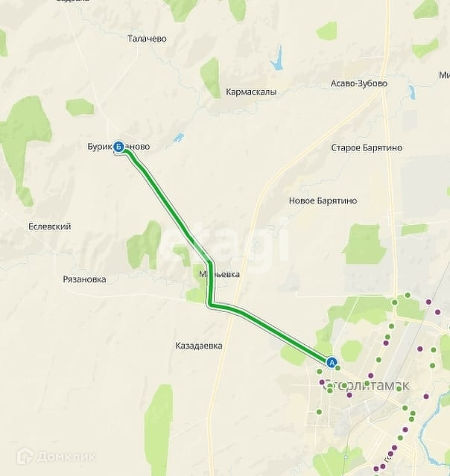The image size is (450, 476).
Task: Click the green square park above Стерлитамак
Action: 364,244
